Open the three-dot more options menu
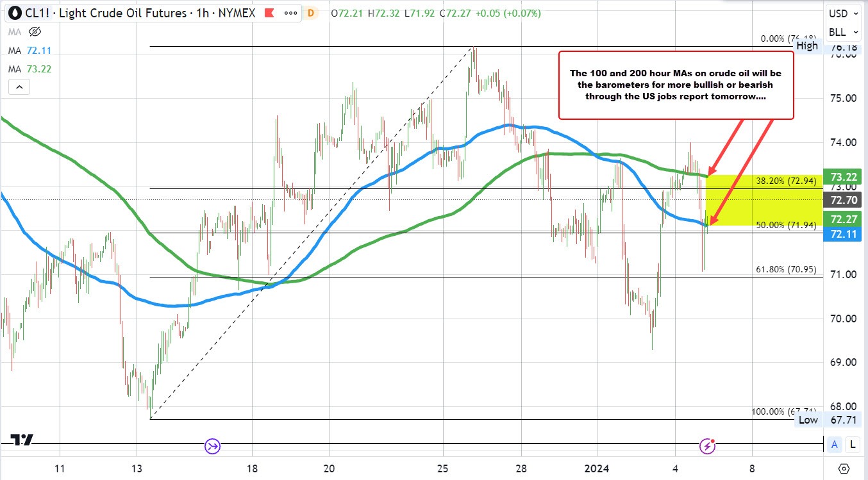 292,13
